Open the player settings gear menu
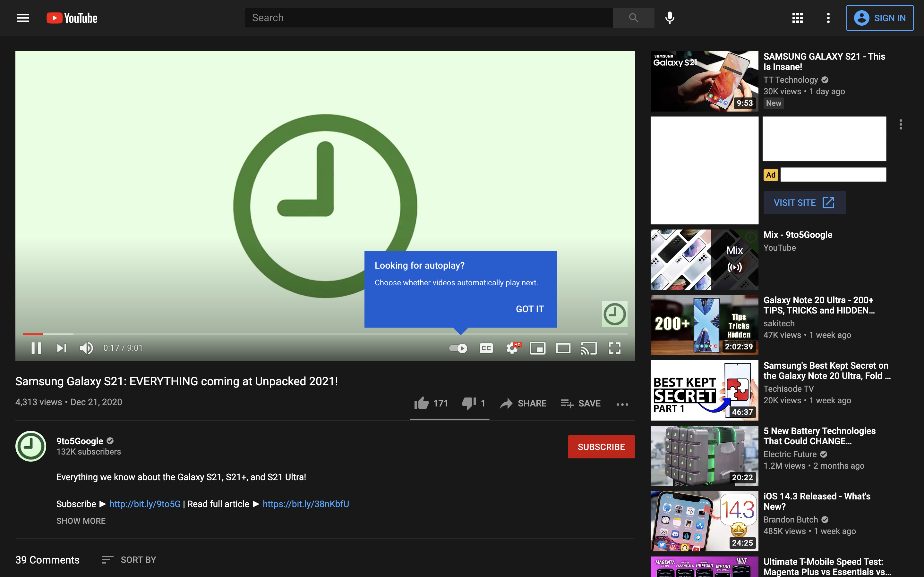924x577 pixels. pos(512,348)
